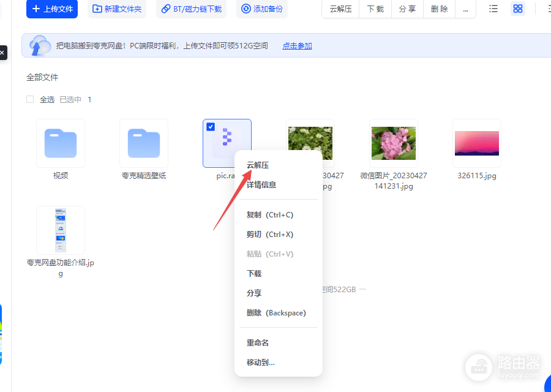Click the 夸克精选壁纸 folder name
Image resolution: width=551 pixels, height=392 pixels.
point(144,176)
